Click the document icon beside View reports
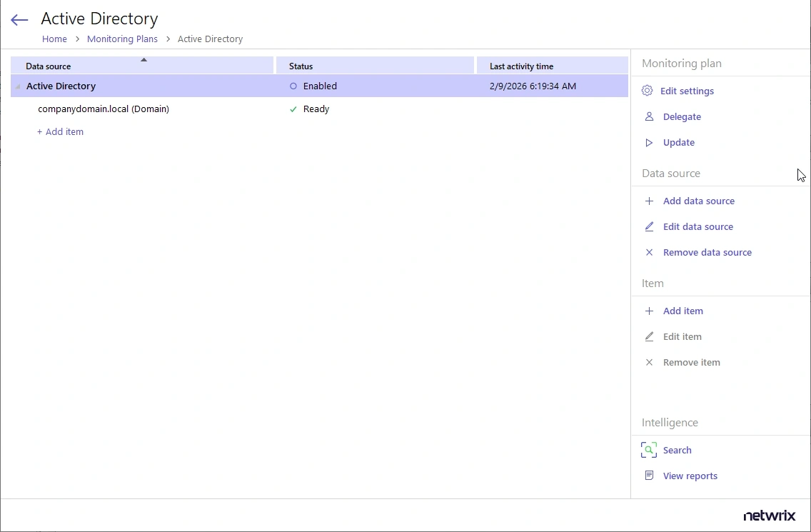 tap(649, 476)
